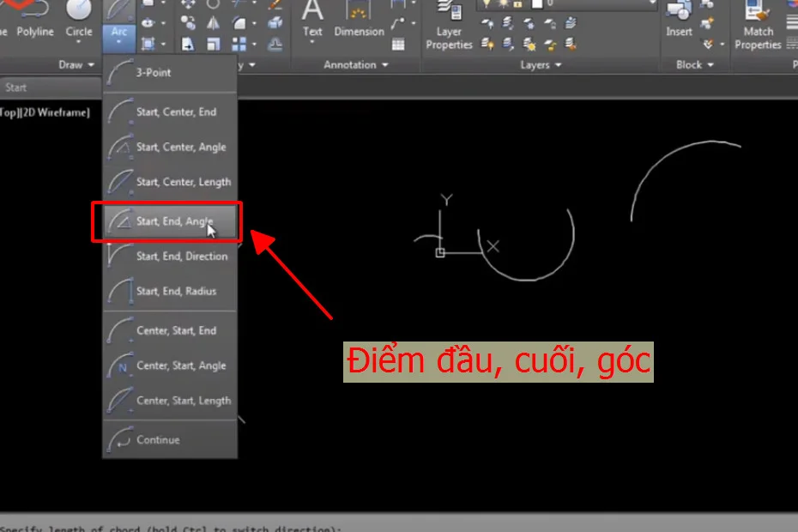The image size is (798, 532).
Task: Expand the Draw panel
Action: click(x=76, y=64)
